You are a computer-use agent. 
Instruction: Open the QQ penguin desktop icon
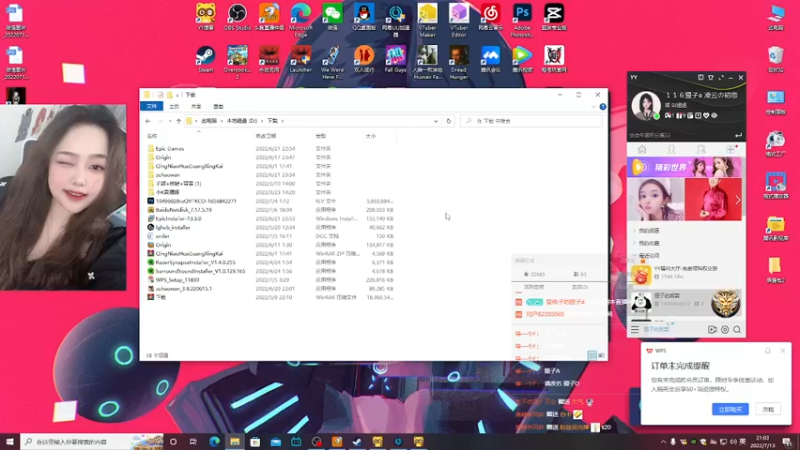[x=364, y=17]
